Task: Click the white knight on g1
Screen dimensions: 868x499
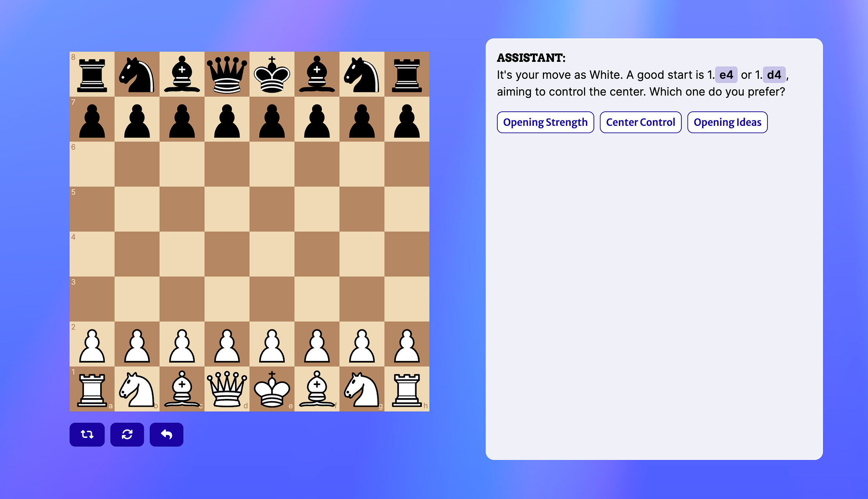Action: (x=362, y=389)
